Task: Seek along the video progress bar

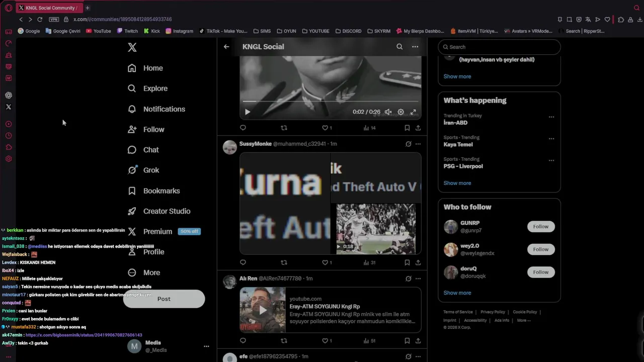Action: (330, 102)
